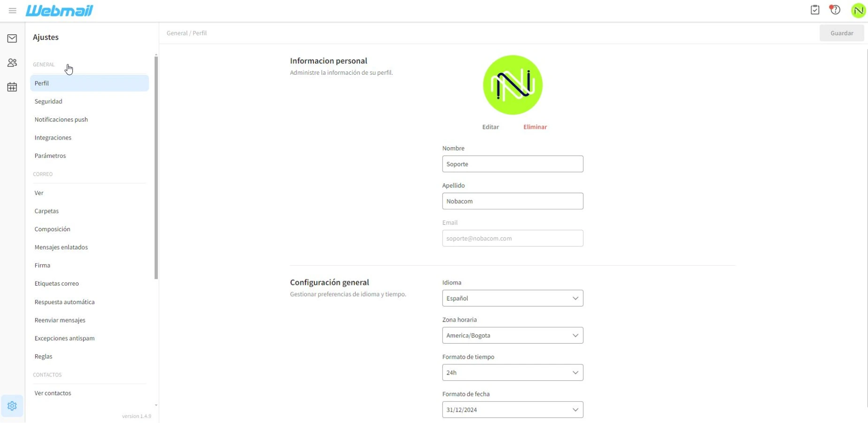This screenshot has height=423, width=868.
Task: Expand the Idioma dropdown
Action: [x=512, y=298]
